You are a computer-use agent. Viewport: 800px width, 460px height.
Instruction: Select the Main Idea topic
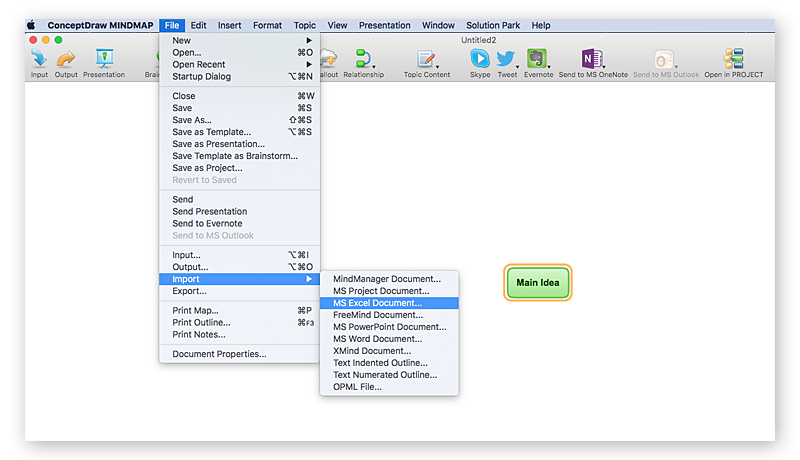coord(537,283)
